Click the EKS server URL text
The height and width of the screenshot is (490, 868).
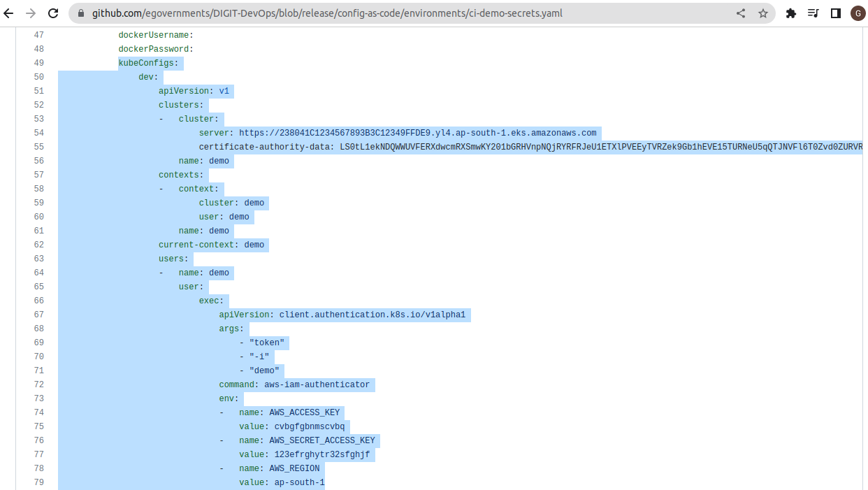coord(417,133)
